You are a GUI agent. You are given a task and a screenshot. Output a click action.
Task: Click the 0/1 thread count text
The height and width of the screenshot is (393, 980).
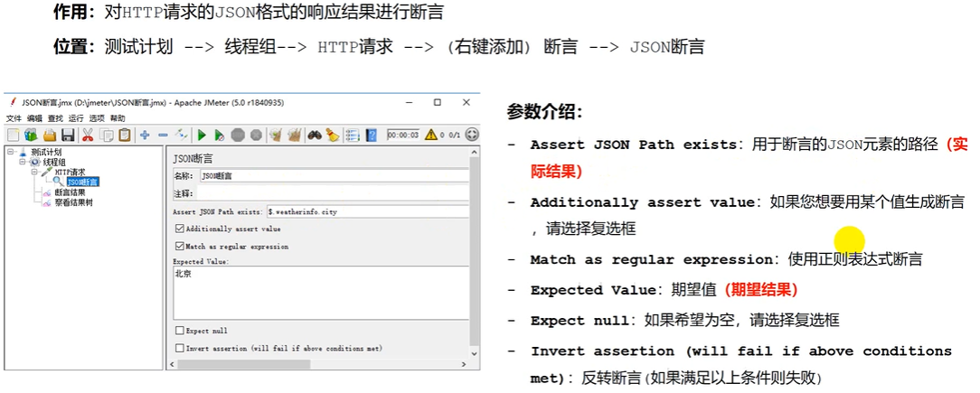click(455, 135)
